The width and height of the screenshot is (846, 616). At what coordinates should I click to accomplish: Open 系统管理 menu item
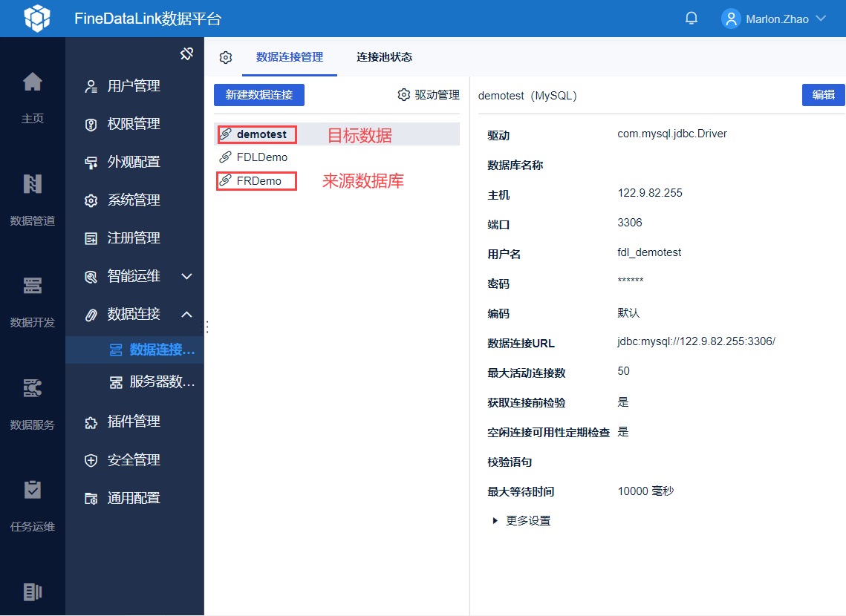[134, 200]
